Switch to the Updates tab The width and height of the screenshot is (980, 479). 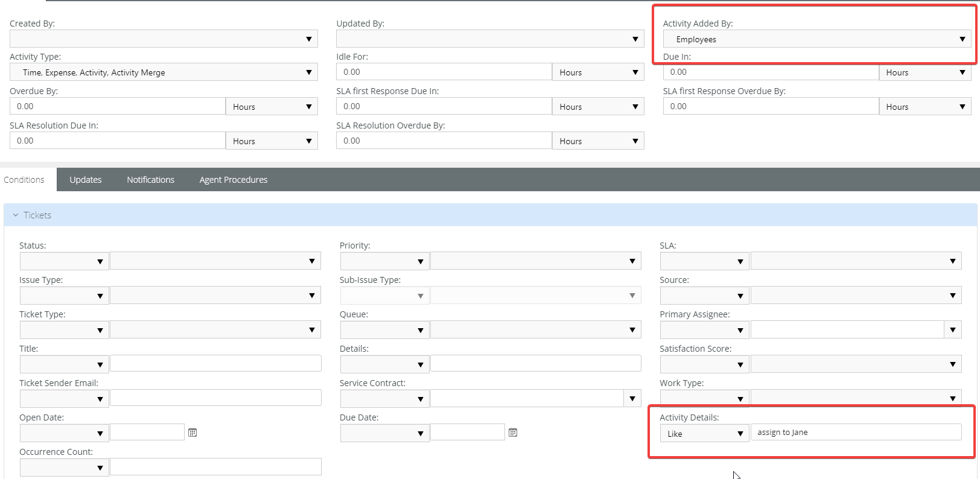(x=86, y=180)
